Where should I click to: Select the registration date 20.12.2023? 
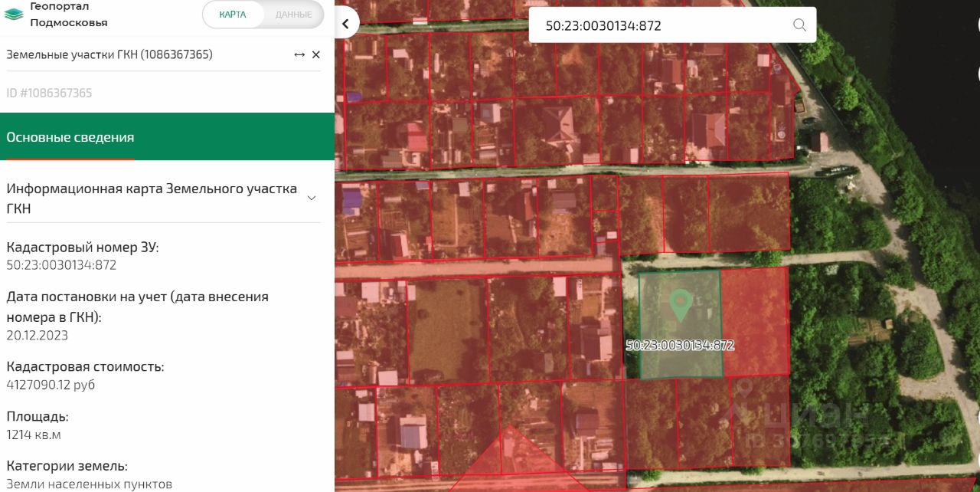point(38,336)
